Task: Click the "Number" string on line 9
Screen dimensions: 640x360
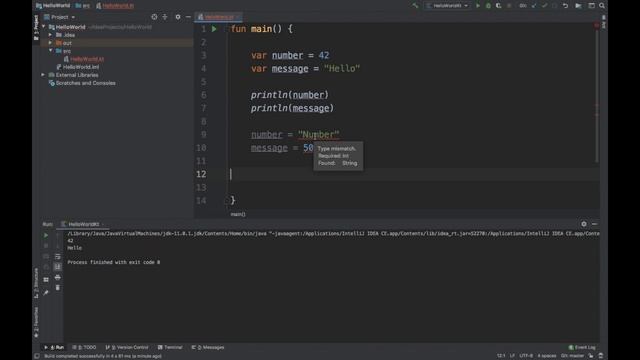Action: click(x=319, y=135)
